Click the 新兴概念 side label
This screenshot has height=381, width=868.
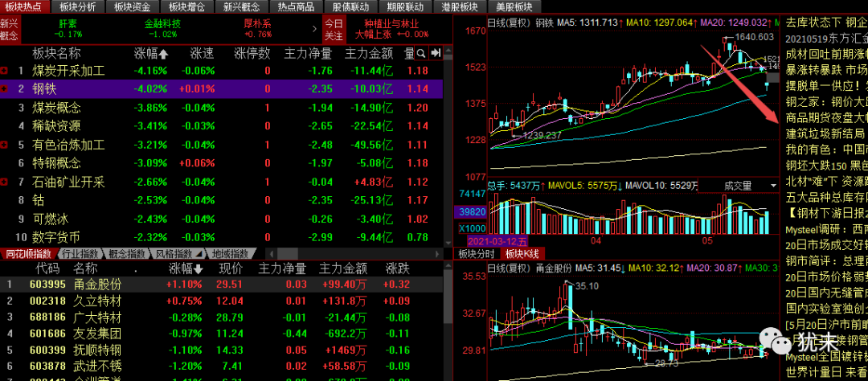[9, 29]
